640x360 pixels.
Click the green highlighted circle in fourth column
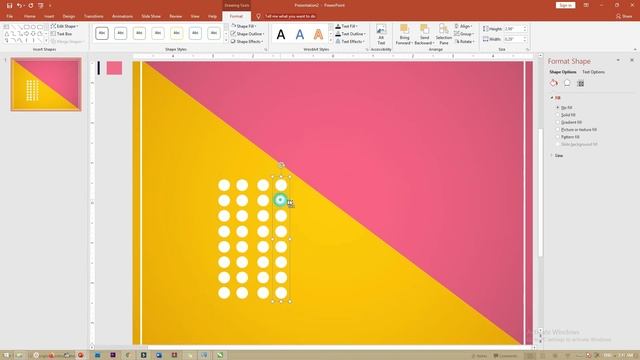point(280,200)
